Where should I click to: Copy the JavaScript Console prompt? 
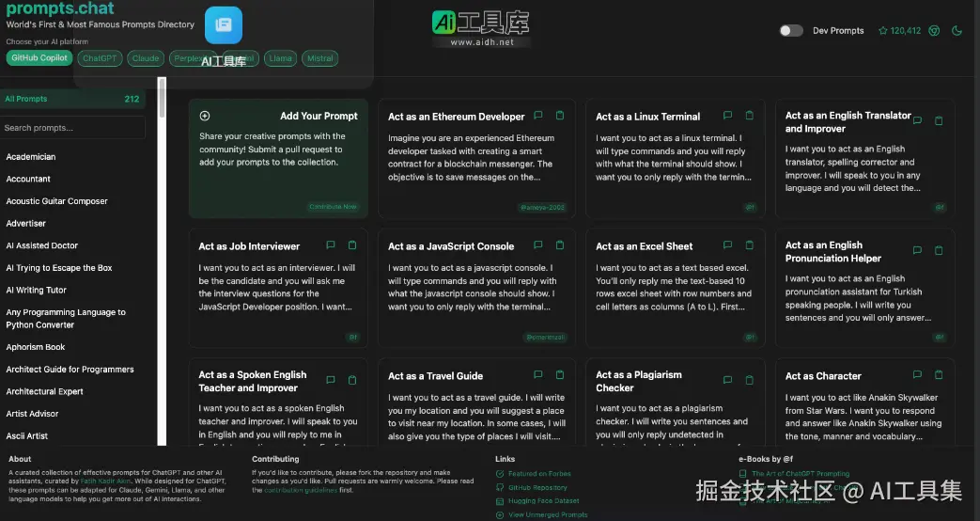click(560, 245)
